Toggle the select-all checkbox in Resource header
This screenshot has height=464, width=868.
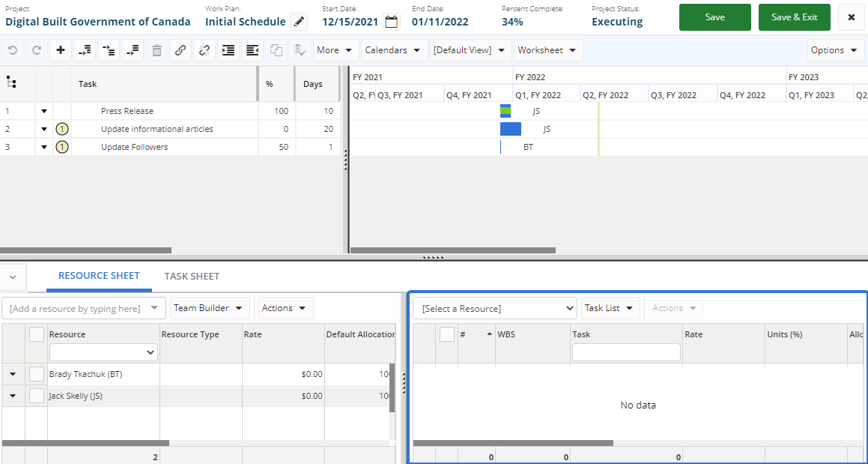(36, 334)
